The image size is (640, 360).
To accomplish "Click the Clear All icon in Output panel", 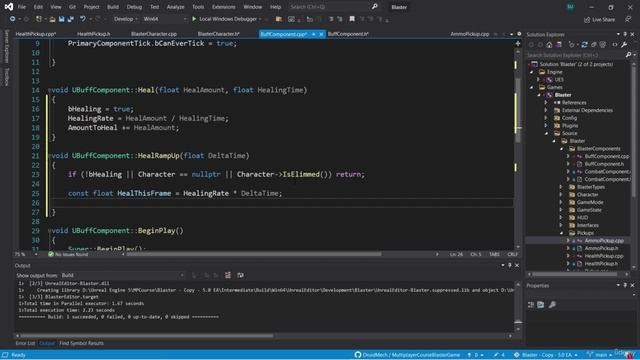I will (x=228, y=275).
